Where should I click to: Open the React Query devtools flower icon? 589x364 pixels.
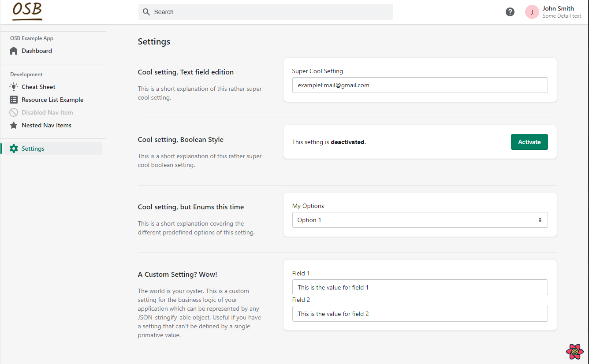[575, 351]
